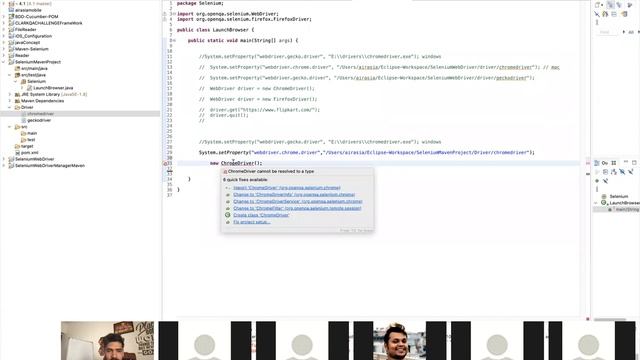Select the chromedriver file
The image size is (640, 360).
pyautogui.click(x=40, y=114)
